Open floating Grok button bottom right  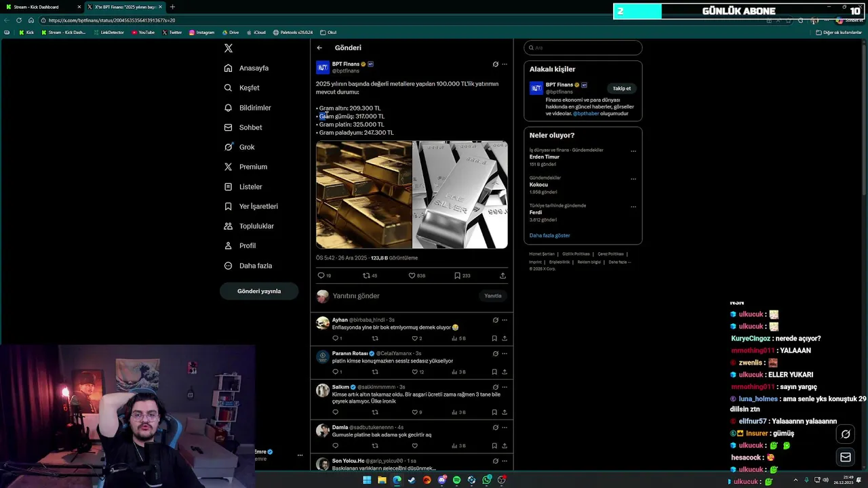click(x=846, y=434)
